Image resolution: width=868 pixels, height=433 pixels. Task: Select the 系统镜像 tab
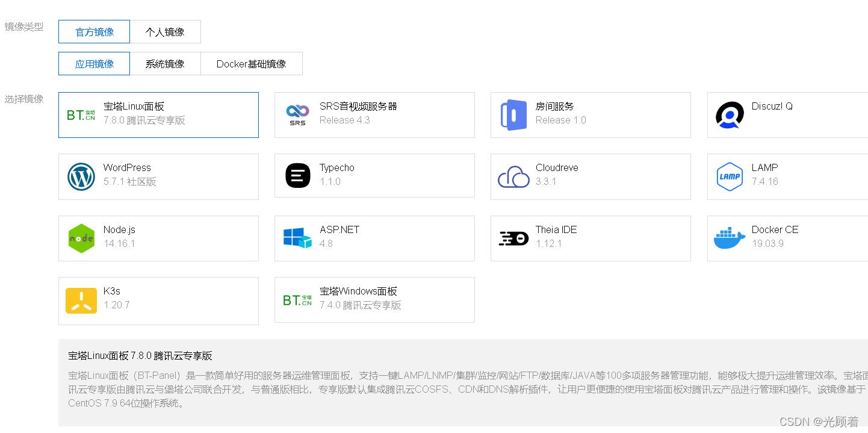point(165,64)
